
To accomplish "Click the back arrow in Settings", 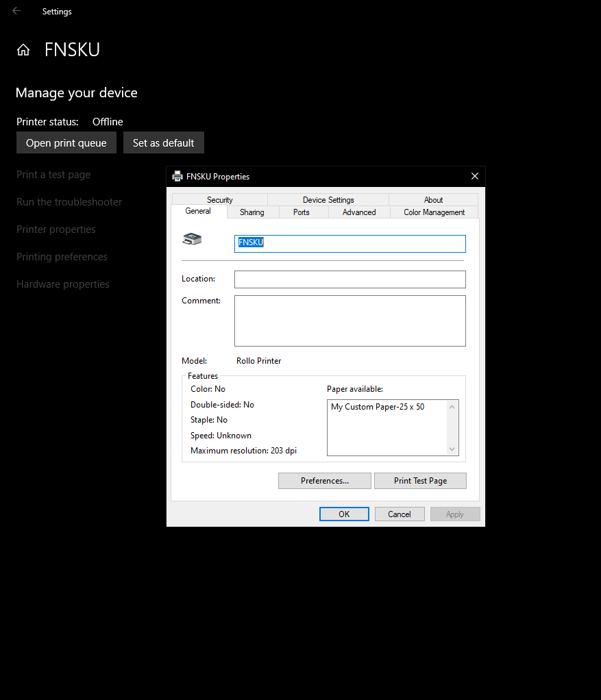I will (x=15, y=11).
